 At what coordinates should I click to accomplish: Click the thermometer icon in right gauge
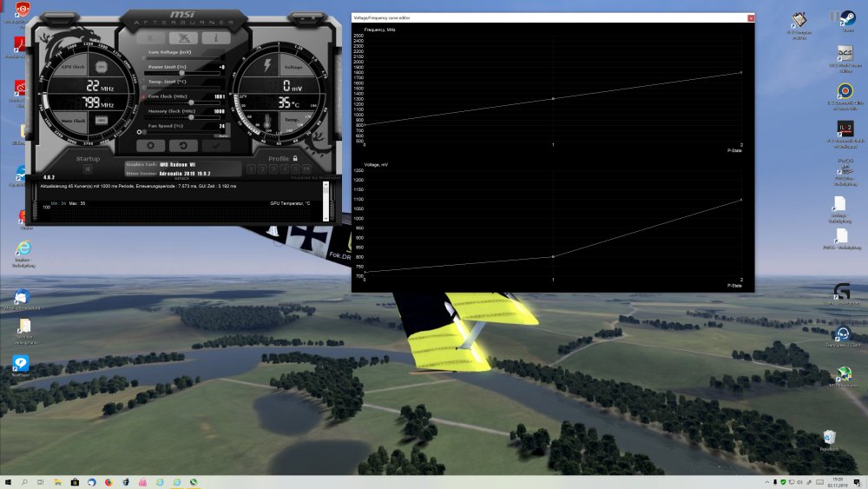coord(267,122)
